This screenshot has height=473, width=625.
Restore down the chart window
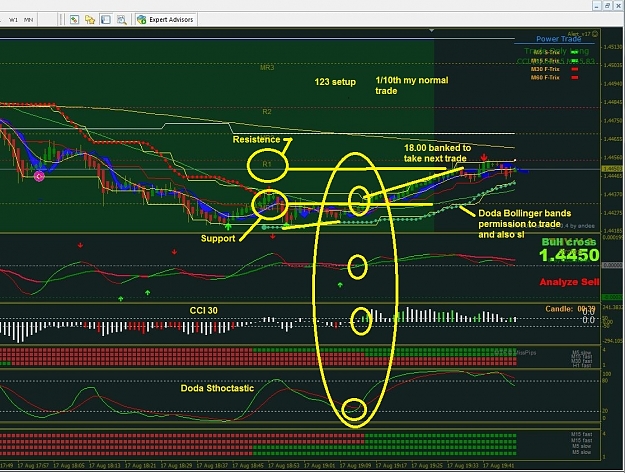click(607, 6)
